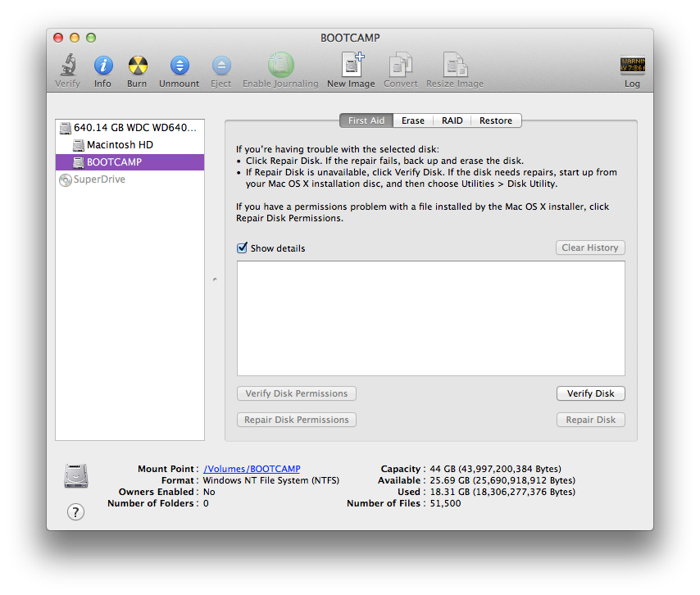Switch to the First Aid tab
Screen dimensions: 700x595
(x=366, y=120)
